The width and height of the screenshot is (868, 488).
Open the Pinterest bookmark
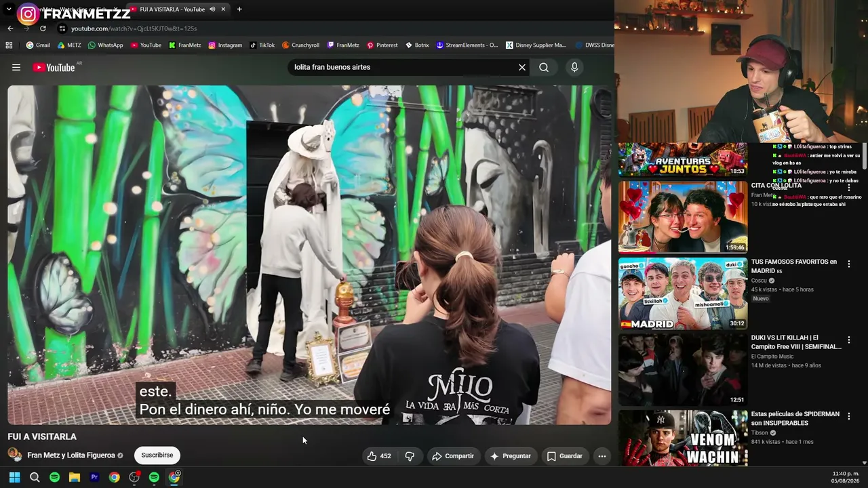pos(382,45)
